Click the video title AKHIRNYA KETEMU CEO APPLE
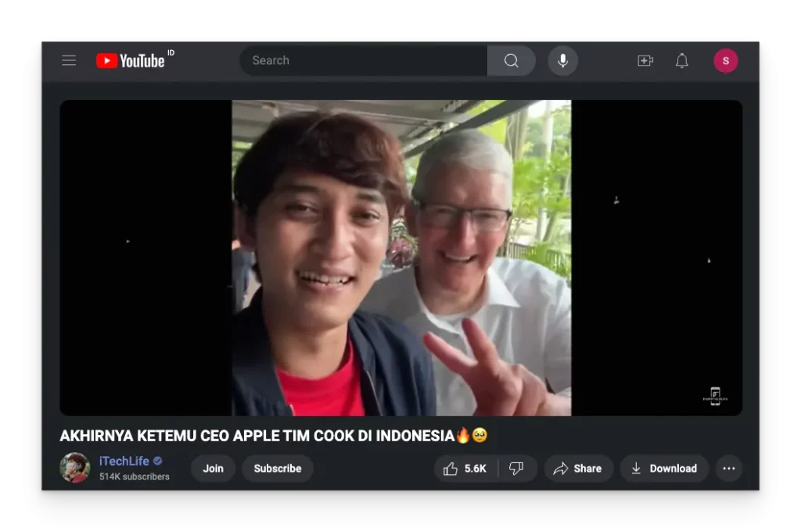 (x=274, y=436)
